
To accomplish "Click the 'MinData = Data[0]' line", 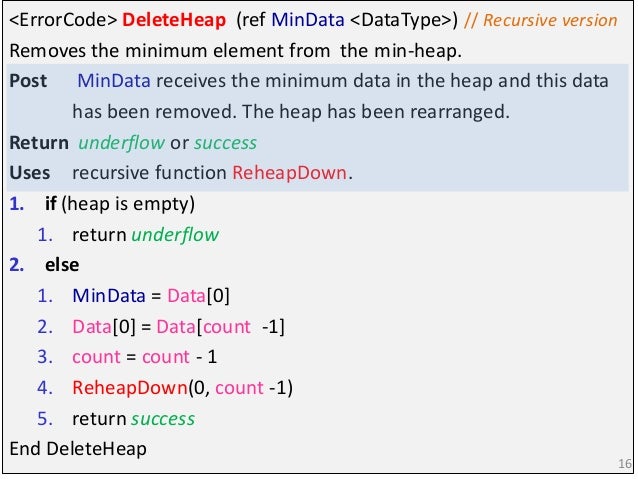I will coord(151,297).
